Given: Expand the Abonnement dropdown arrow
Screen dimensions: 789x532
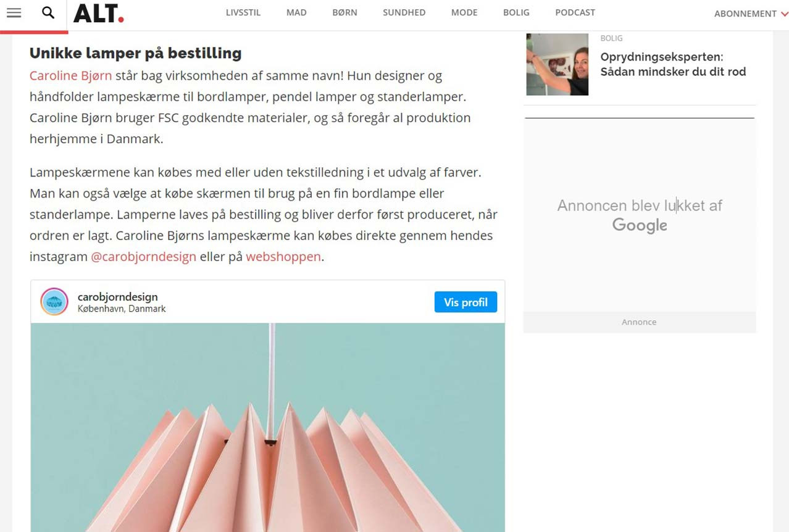Looking at the screenshot, I should (784, 14).
